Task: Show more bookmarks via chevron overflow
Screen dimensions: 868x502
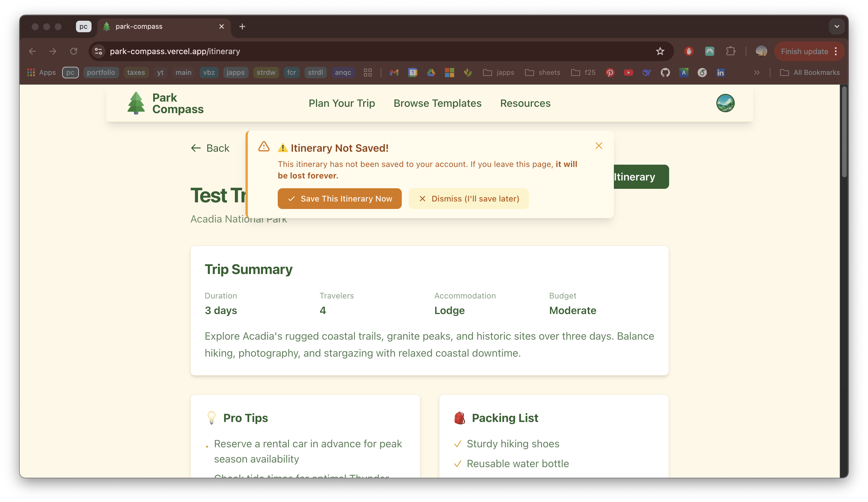Action: (756, 72)
